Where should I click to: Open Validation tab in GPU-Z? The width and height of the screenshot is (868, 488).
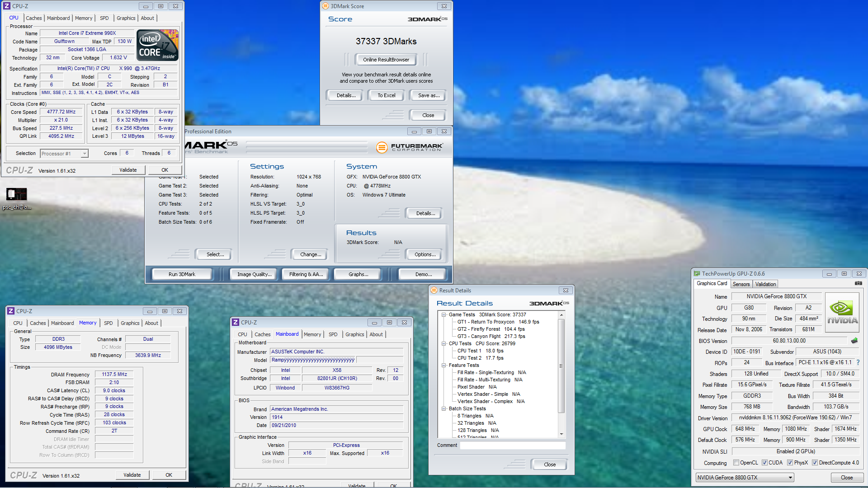pos(765,284)
